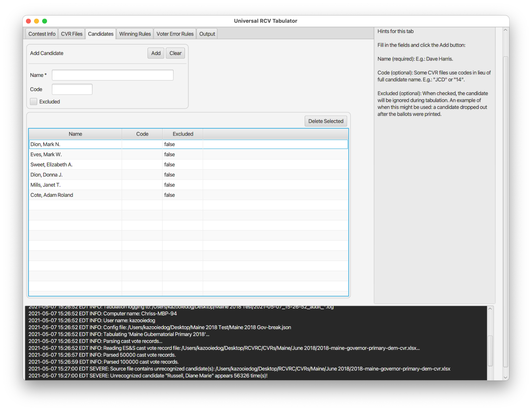The height and width of the screenshot is (411, 532).
Task: Click the main window vertical scrollbar thumb
Action: pos(505,212)
